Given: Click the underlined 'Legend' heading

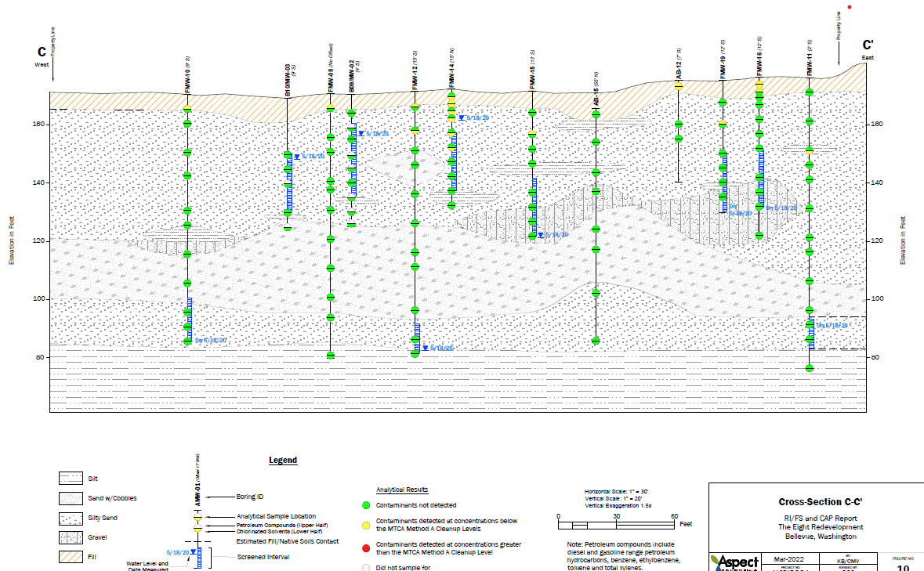Looking at the screenshot, I should [283, 461].
